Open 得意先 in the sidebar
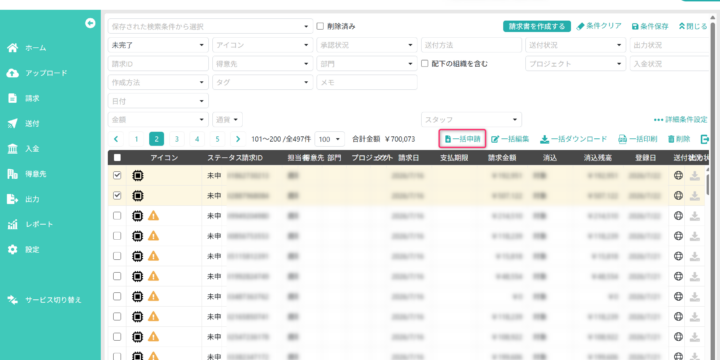720x360 pixels. (x=28, y=174)
